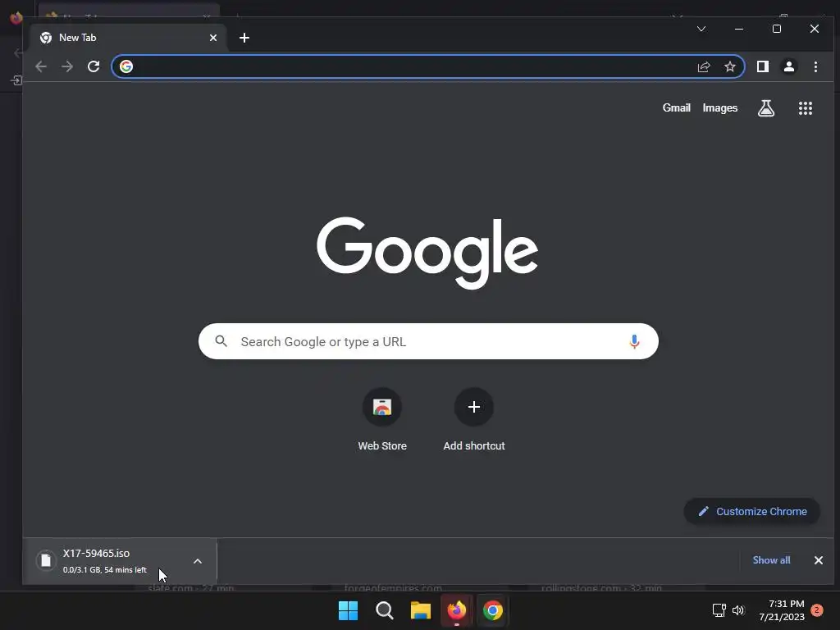Click the magnifier in Google search box
Screen dimensions: 840x630
click(221, 340)
